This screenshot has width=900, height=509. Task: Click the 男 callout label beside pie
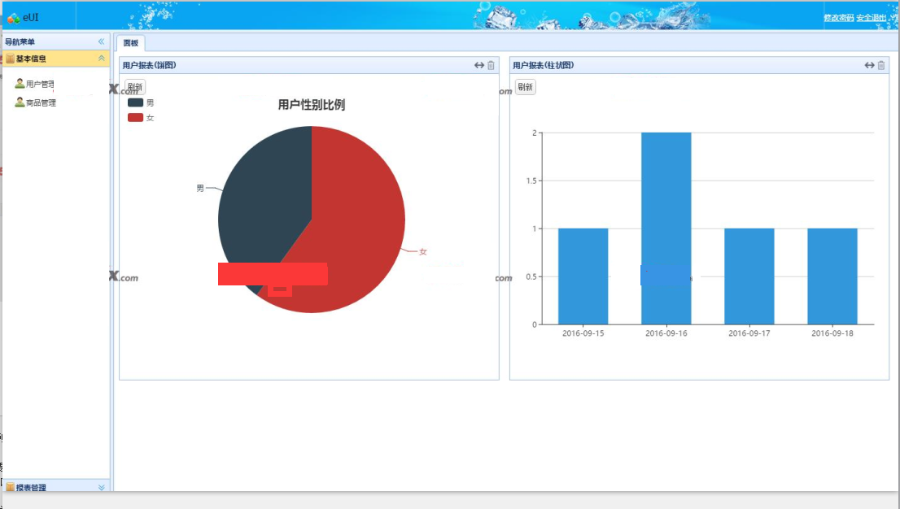pyautogui.click(x=200, y=188)
